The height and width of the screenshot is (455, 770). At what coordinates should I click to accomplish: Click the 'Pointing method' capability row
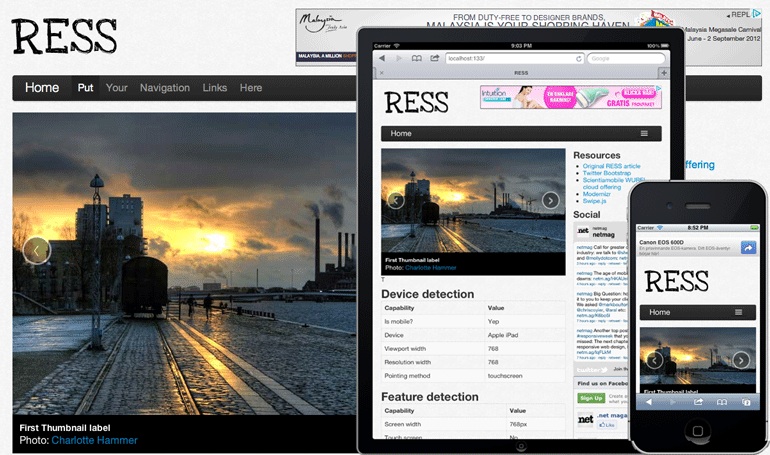(473, 376)
